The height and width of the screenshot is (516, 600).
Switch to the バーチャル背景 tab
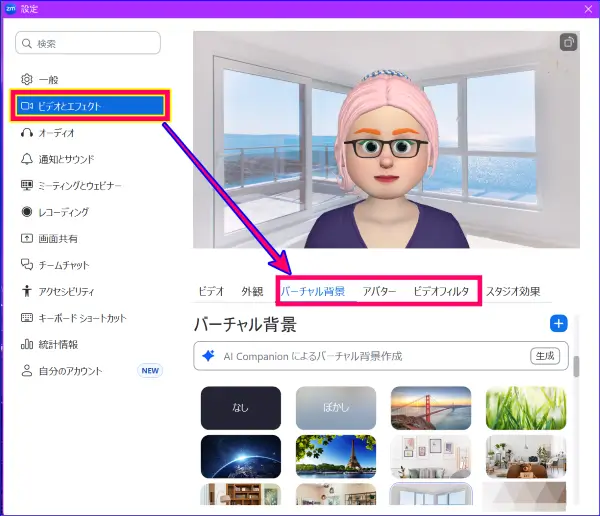coord(313,291)
